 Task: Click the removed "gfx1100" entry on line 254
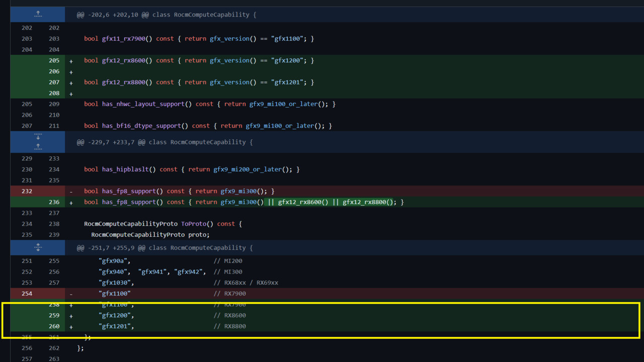point(115,294)
